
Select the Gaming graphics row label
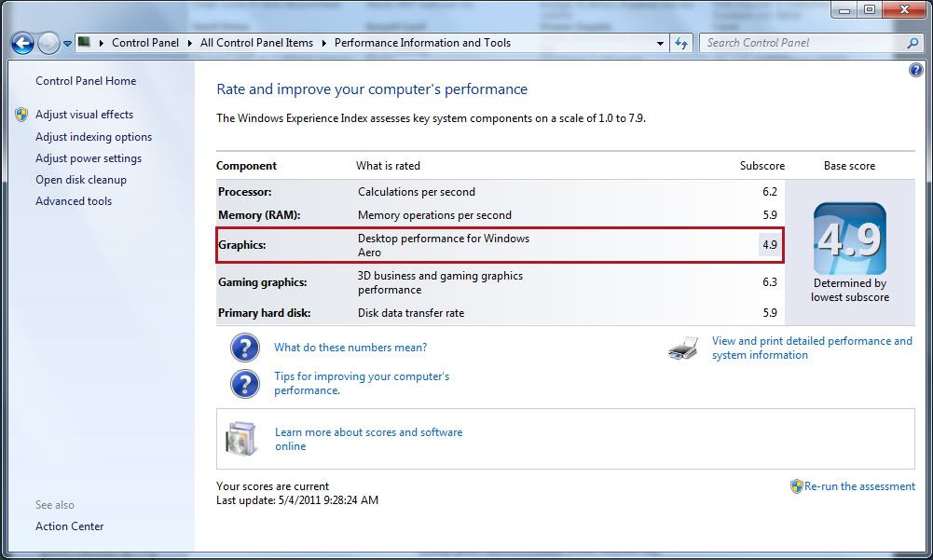pos(263,282)
